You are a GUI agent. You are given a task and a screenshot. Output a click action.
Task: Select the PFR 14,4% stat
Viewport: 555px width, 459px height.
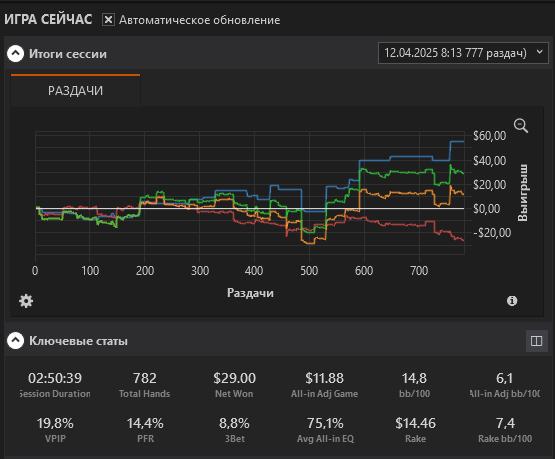[145, 429]
